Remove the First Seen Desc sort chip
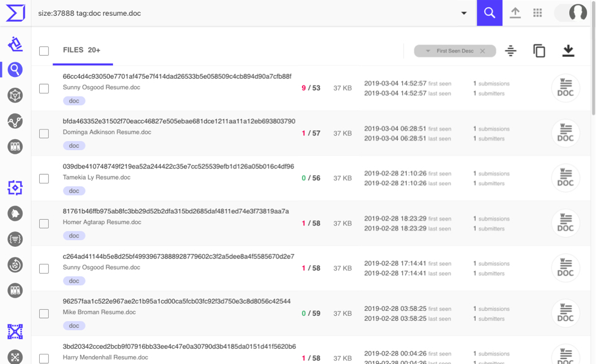The width and height of the screenshot is (596, 364). coord(482,51)
